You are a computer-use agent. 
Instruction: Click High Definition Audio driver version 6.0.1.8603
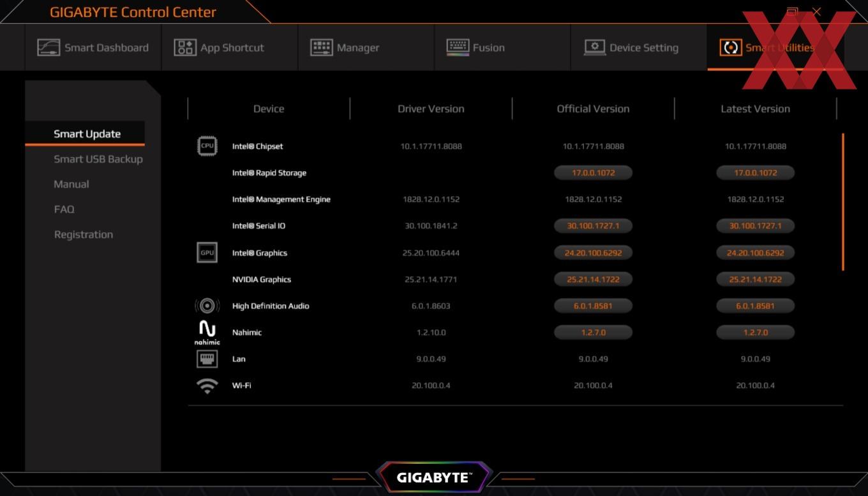point(431,306)
